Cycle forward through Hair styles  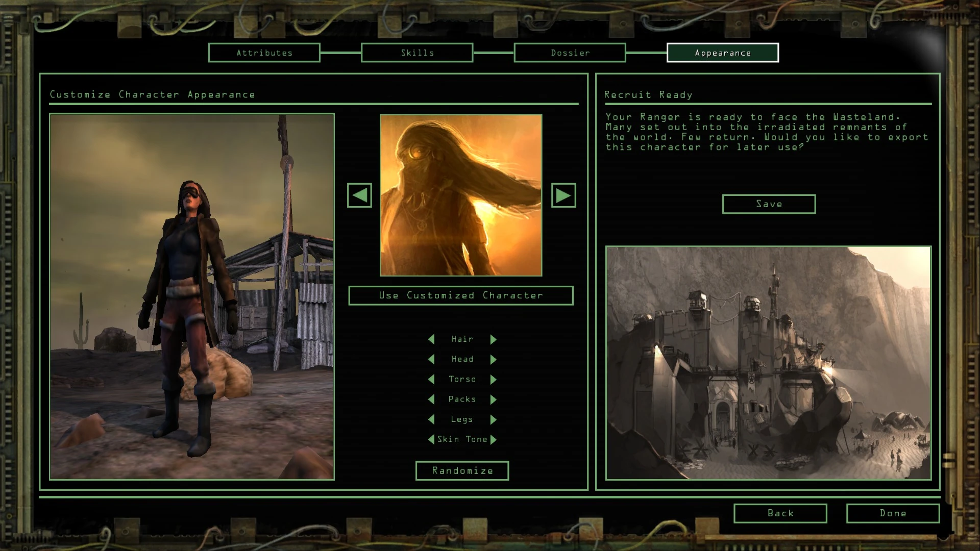(x=493, y=339)
